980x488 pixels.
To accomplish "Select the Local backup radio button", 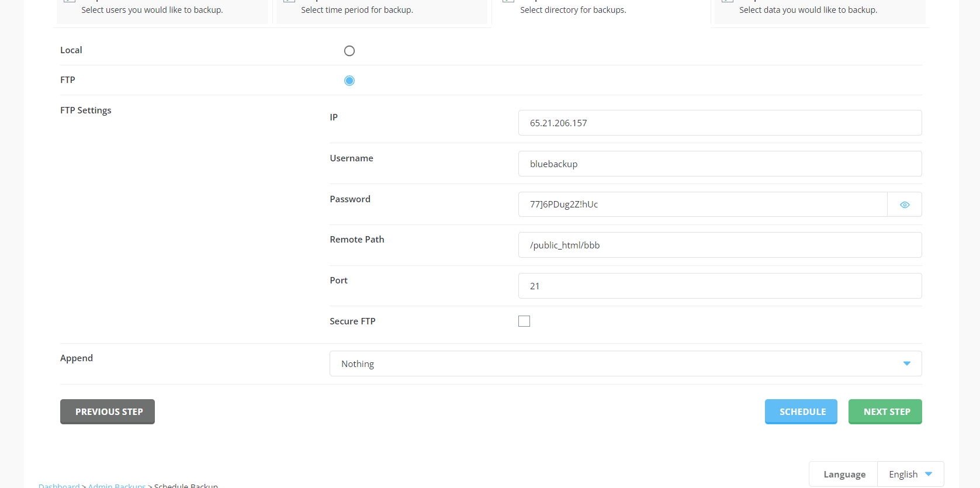I will click(349, 51).
